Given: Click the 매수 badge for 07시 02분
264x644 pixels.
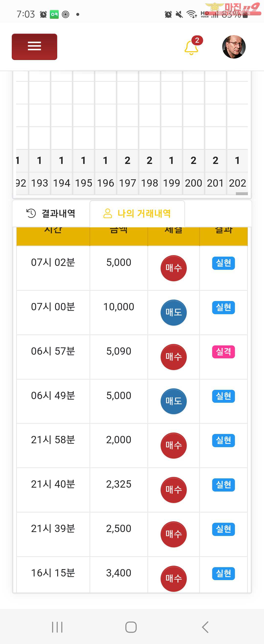Looking at the screenshot, I should [x=174, y=268].
